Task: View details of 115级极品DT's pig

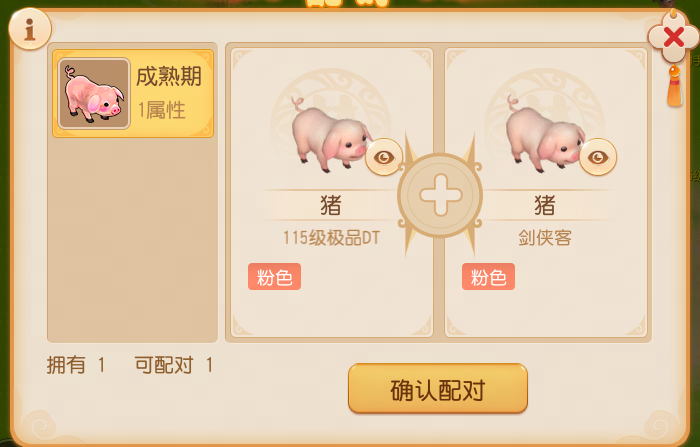Action: coord(384,157)
